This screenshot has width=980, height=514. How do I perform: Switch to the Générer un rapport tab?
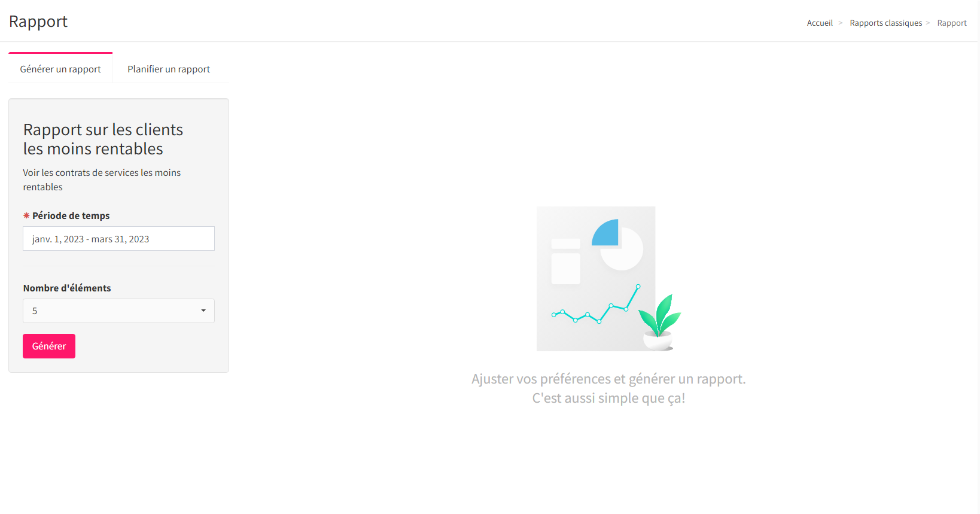click(x=60, y=69)
